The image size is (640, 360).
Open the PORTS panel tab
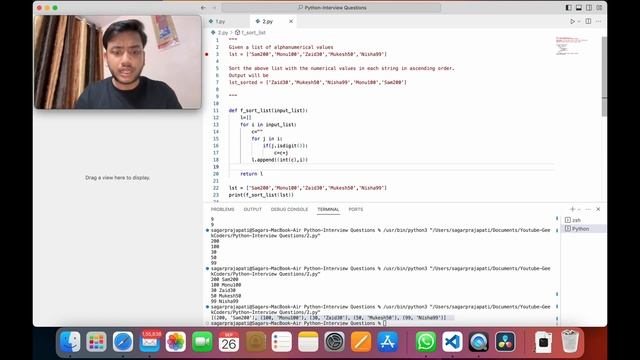tap(356, 209)
